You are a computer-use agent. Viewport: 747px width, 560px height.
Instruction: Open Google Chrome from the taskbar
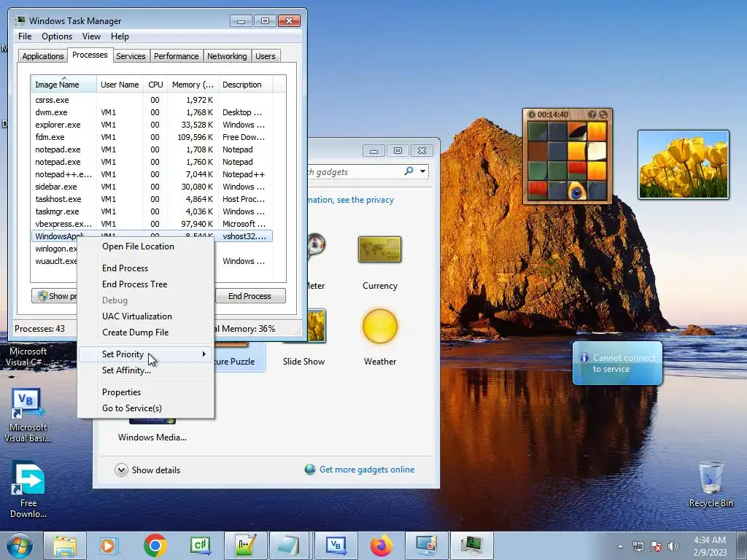(155, 545)
